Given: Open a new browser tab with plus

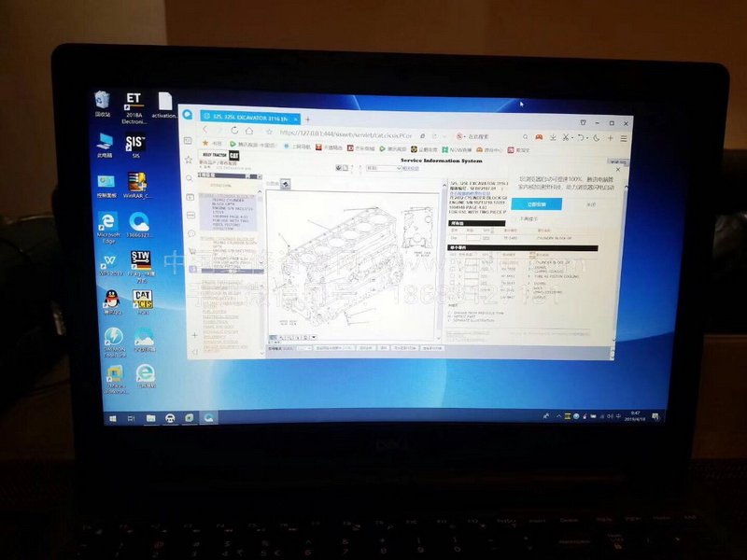Looking at the screenshot, I should (305, 118).
